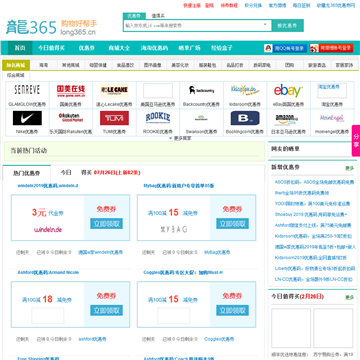Go to 首页 in the main navigation
The image size is (360, 360).
click(x=20, y=48)
